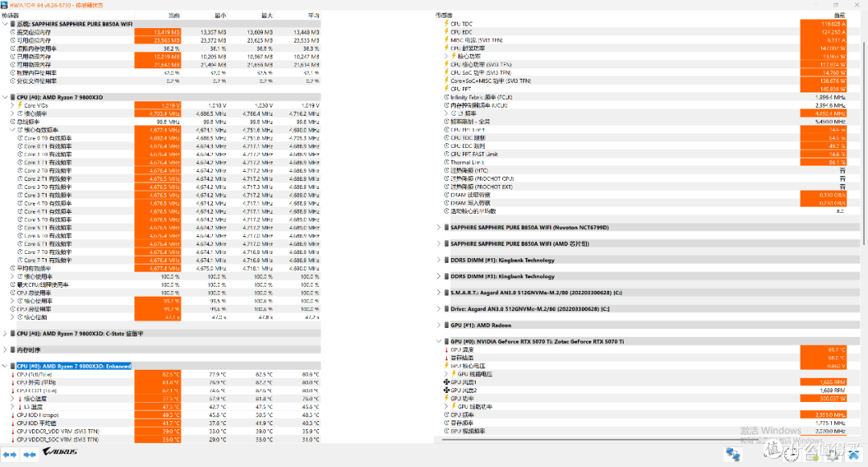This screenshot has width=868, height=467.
Task: Expand the Nuvoton NCT6799D sensor group
Action: point(439,227)
